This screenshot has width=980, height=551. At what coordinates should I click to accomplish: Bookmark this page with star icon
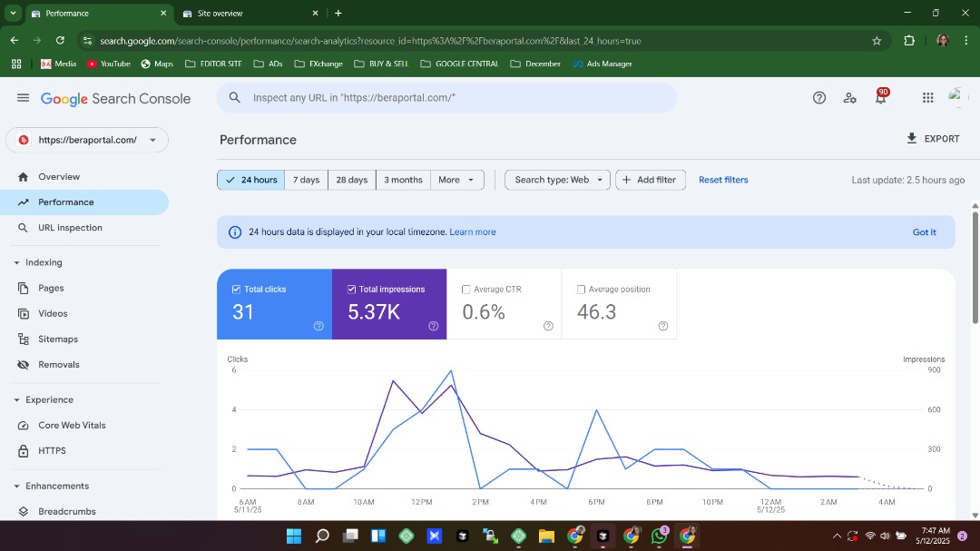pyautogui.click(x=877, y=41)
